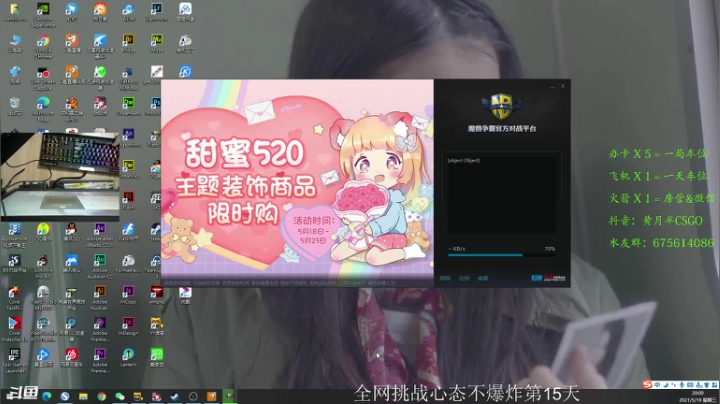Open Sogou browser from the taskbar
Image resolution: width=720 pixels, height=404 pixels.
pyautogui.click(x=65, y=396)
